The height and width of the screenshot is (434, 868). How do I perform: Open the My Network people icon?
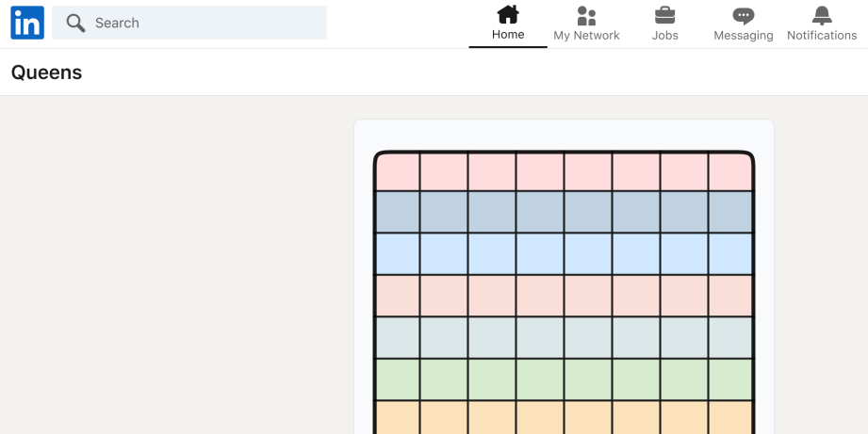point(586,15)
